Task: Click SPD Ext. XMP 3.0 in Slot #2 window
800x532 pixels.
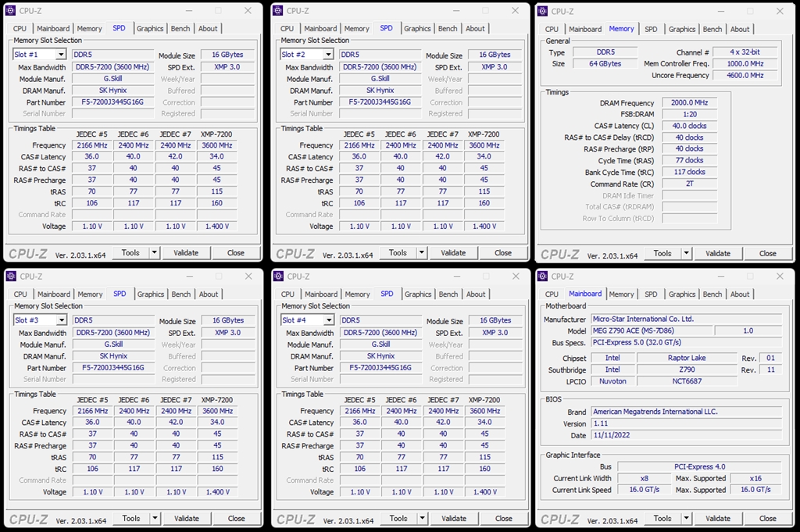Action: pos(495,67)
